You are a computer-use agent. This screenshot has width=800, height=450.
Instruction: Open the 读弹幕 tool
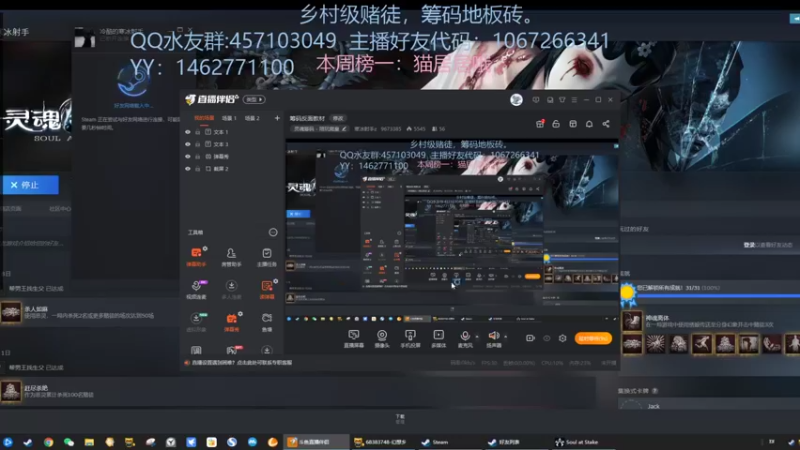(266, 289)
